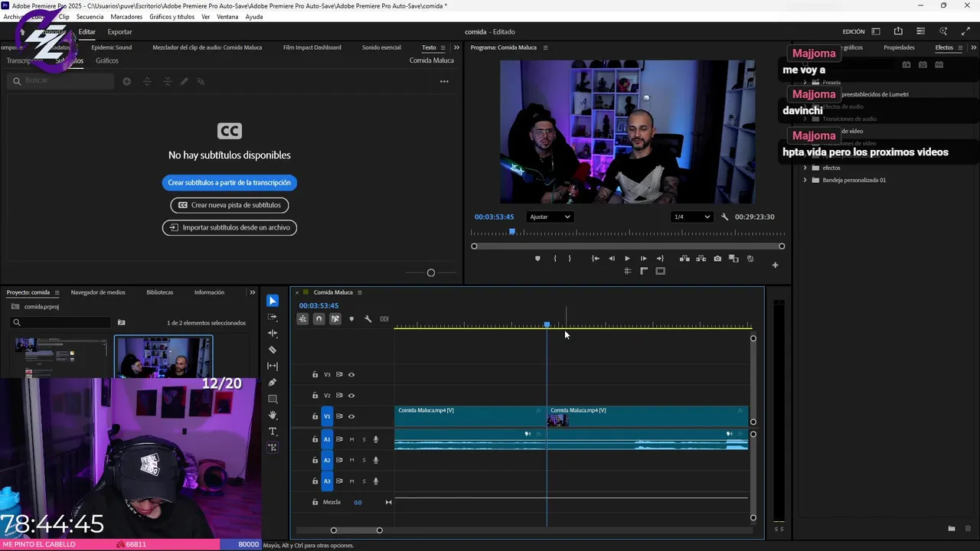This screenshot has width=980, height=551.
Task: Select the Selection arrow tool
Action: [273, 301]
